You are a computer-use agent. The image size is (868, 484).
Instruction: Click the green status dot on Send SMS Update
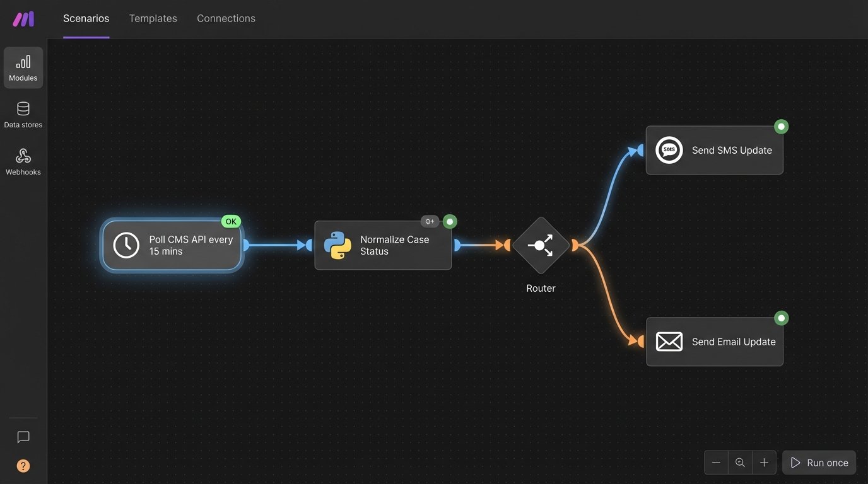click(782, 126)
